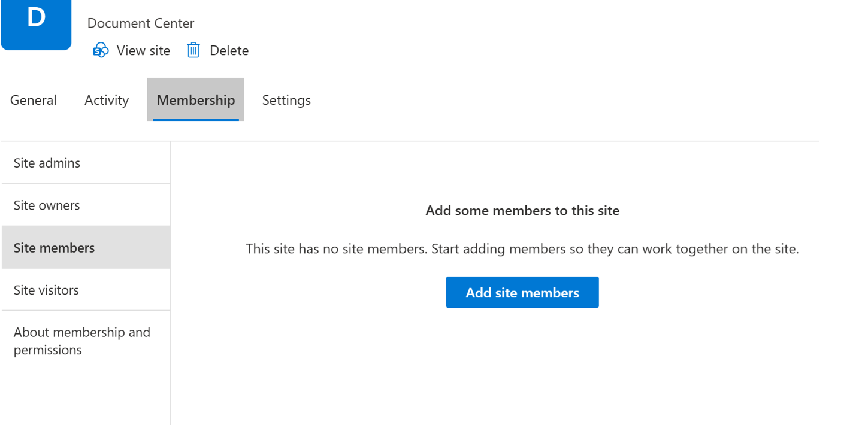This screenshot has height=425, width=868.
Task: Select Site admins in the left list
Action: pos(47,163)
